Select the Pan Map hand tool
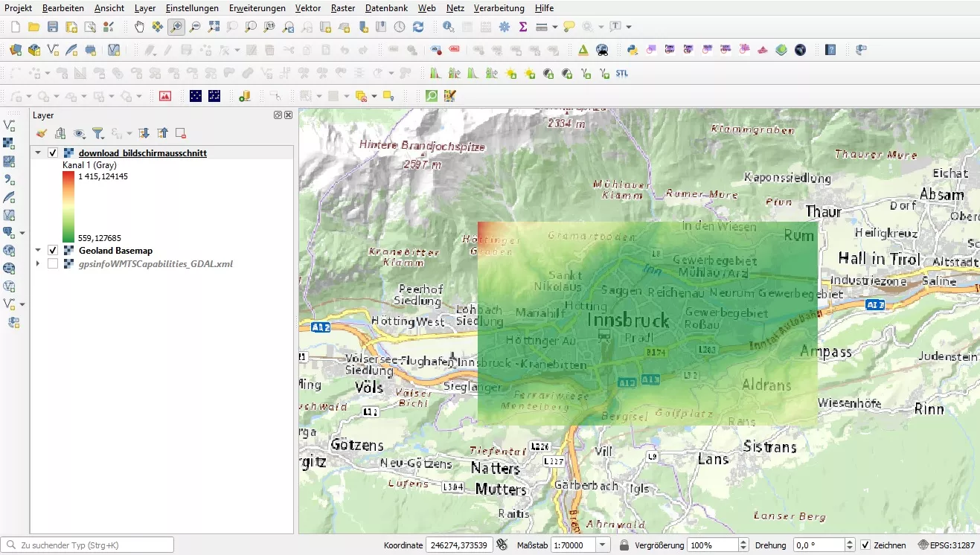Viewport: 980px width, 555px height. 139,27
